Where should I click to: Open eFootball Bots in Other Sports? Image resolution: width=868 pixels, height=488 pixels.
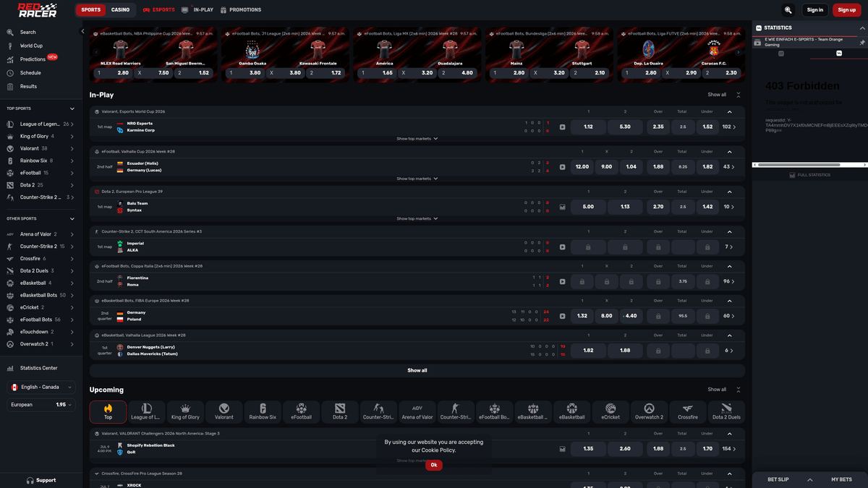40,320
